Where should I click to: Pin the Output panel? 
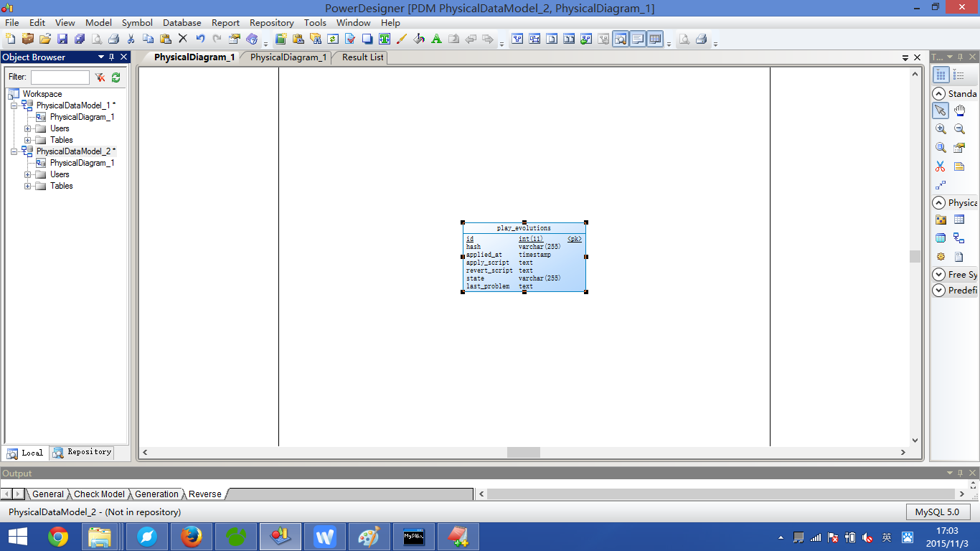coord(961,474)
